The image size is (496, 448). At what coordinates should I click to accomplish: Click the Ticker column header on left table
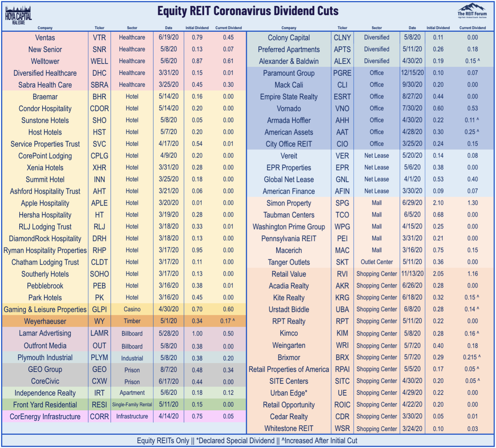point(99,28)
